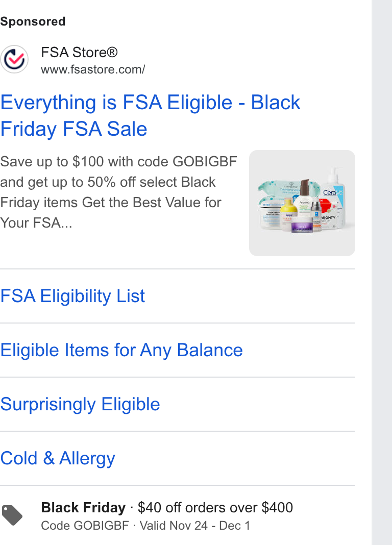Click the FSA Store checkmark logo icon
The image size is (392, 545).
coord(14,59)
